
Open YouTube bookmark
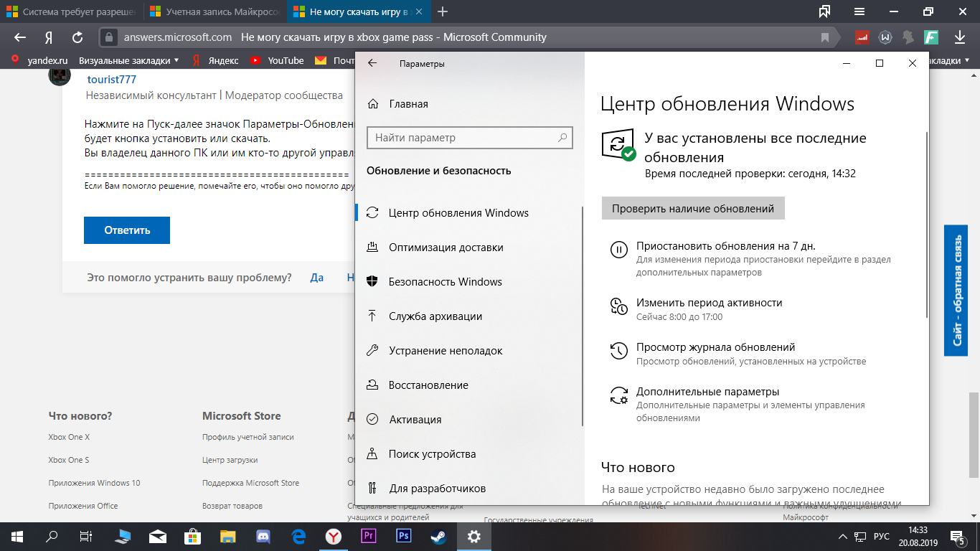(278, 61)
